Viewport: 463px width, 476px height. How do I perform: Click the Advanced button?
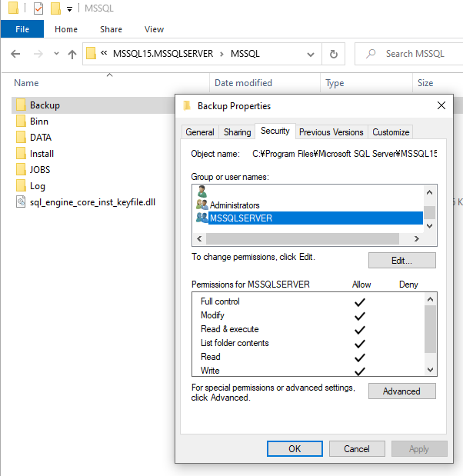coord(401,391)
